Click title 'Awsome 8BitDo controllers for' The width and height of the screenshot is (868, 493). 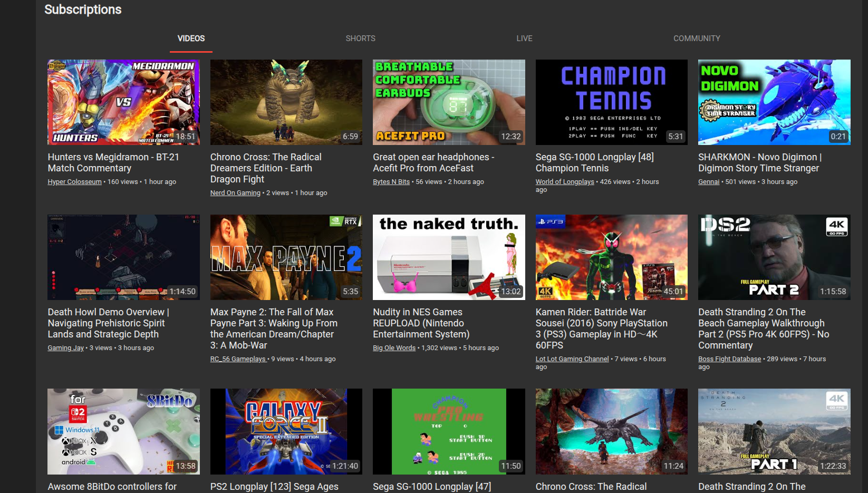112,487
